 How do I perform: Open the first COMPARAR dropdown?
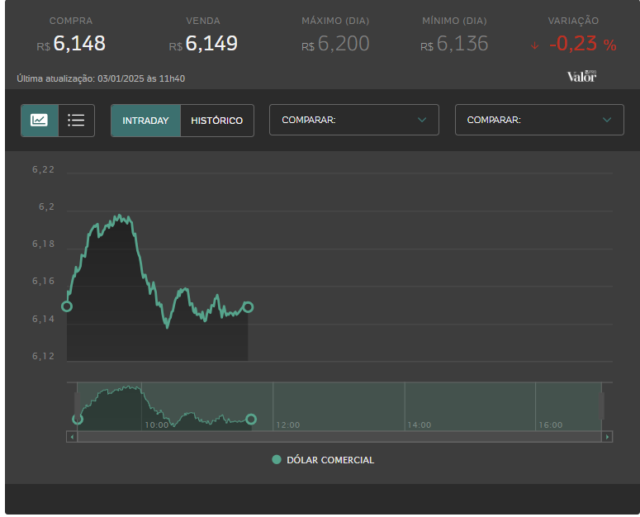[x=354, y=120]
